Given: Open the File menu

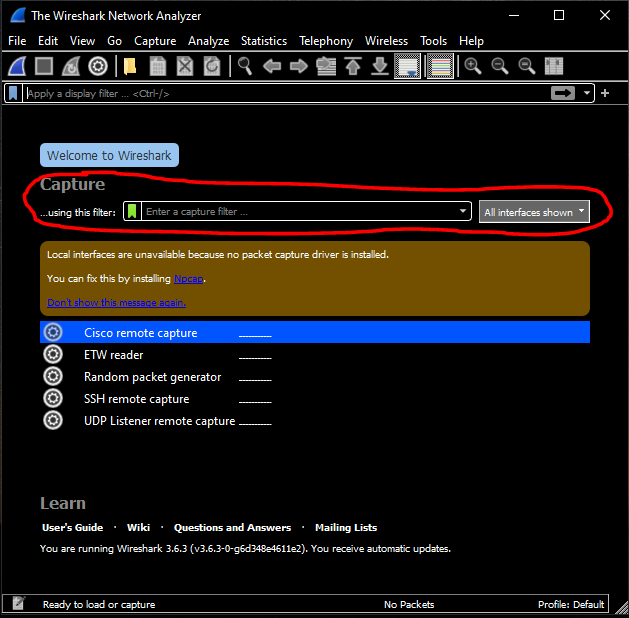Looking at the screenshot, I should point(17,41).
